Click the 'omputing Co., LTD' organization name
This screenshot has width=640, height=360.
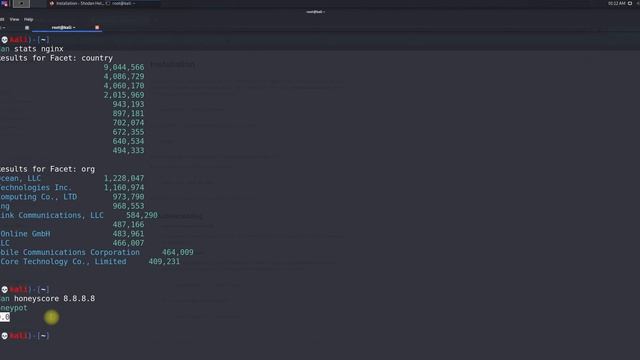point(38,197)
